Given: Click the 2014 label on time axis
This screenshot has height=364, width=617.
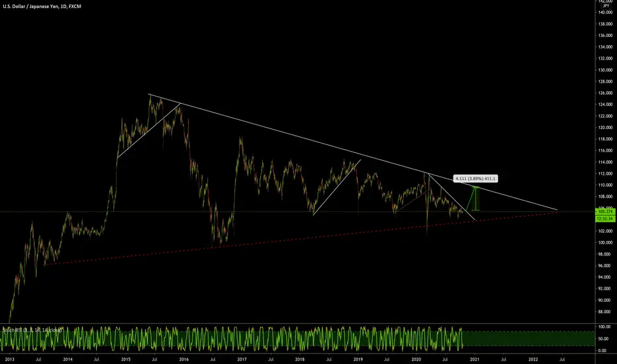Looking at the screenshot, I should (68, 359).
